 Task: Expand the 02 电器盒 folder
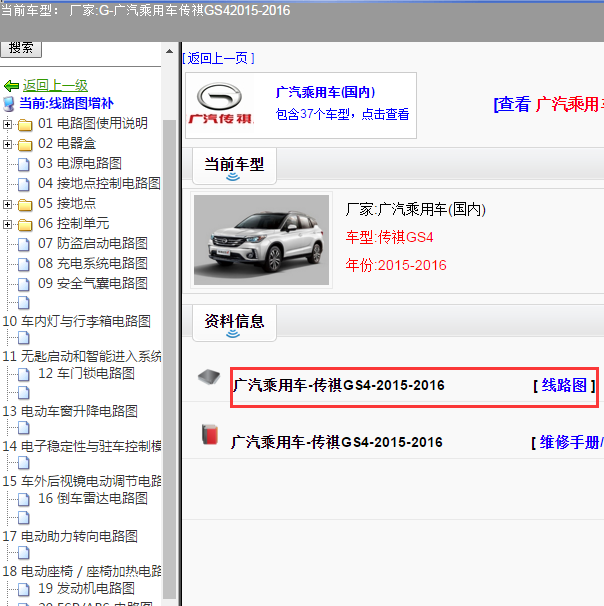(x=7, y=145)
